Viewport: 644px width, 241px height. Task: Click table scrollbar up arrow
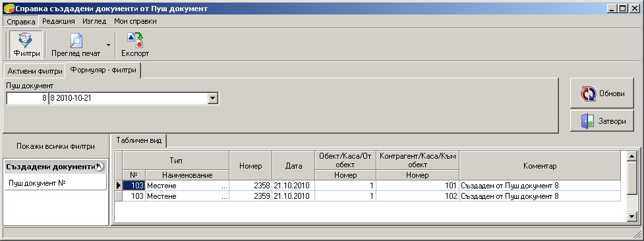tap(631, 156)
